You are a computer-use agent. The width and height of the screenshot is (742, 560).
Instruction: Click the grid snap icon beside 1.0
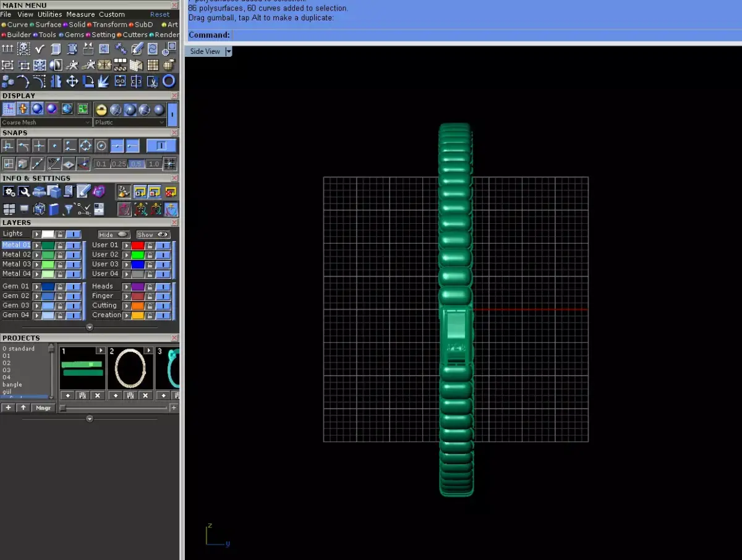[x=169, y=164]
